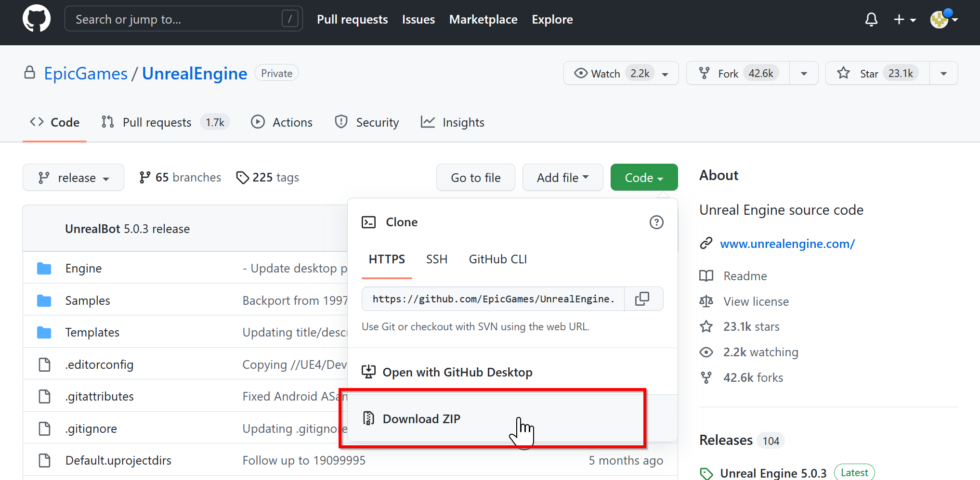The width and height of the screenshot is (980, 480).
Task: Open the .editorconfig file
Action: click(99, 364)
